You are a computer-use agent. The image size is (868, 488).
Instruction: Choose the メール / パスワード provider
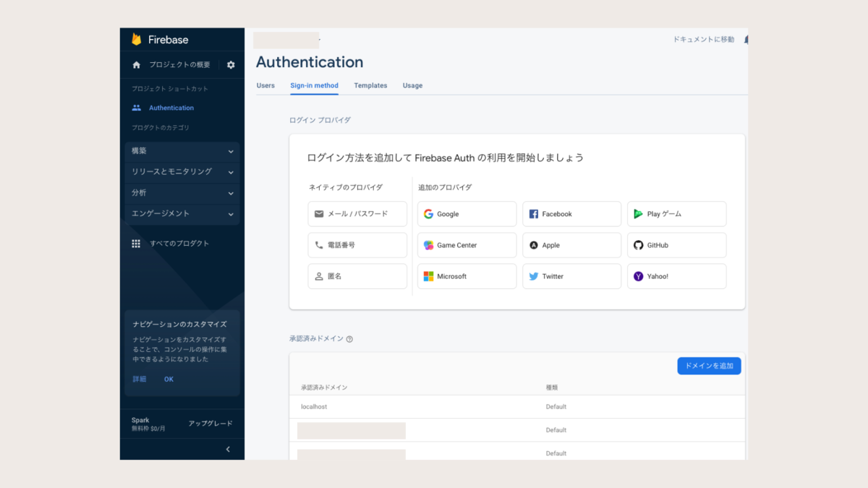click(357, 214)
